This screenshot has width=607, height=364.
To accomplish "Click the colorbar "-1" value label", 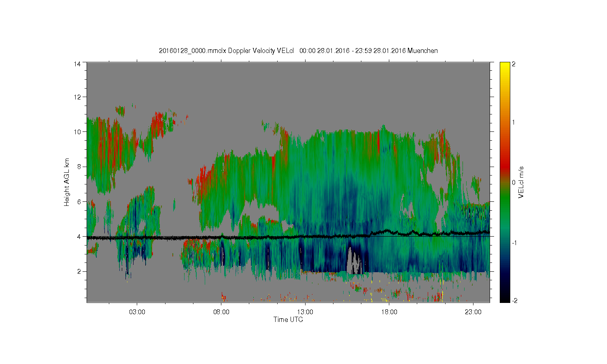I will pos(515,243).
